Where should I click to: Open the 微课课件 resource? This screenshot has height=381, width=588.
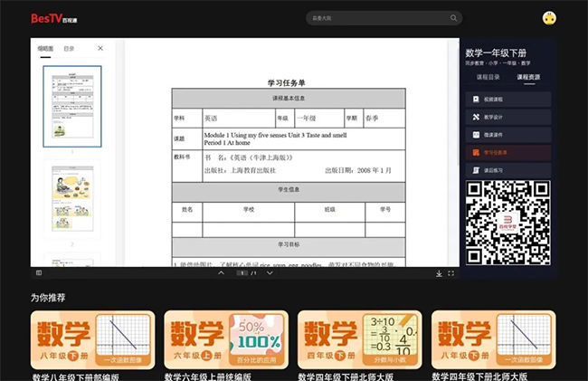[508, 135]
